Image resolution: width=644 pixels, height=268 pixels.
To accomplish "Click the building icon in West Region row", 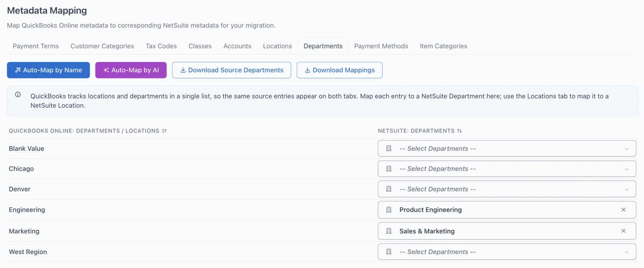I will (x=389, y=252).
